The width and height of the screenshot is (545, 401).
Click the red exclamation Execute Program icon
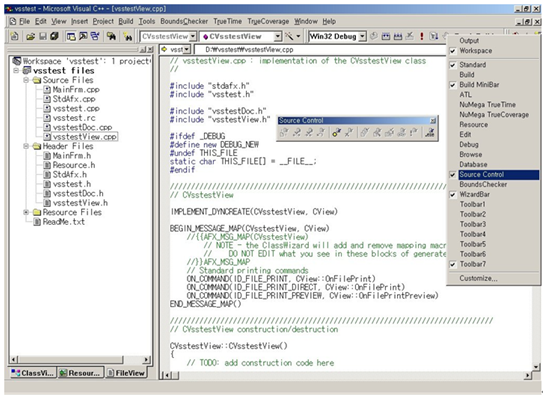tap(422, 36)
